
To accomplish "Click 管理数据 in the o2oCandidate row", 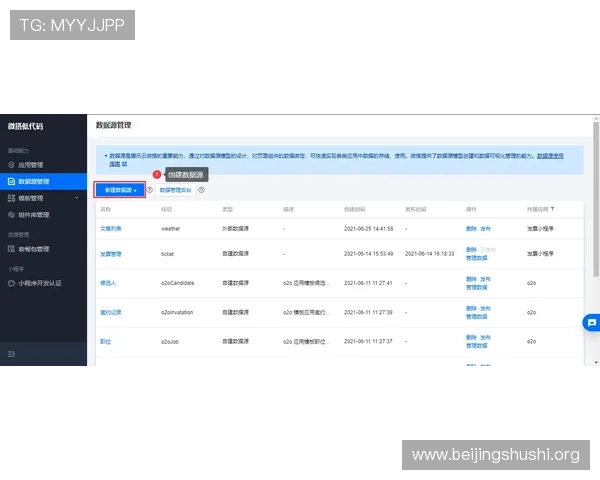I will pyautogui.click(x=476, y=287).
